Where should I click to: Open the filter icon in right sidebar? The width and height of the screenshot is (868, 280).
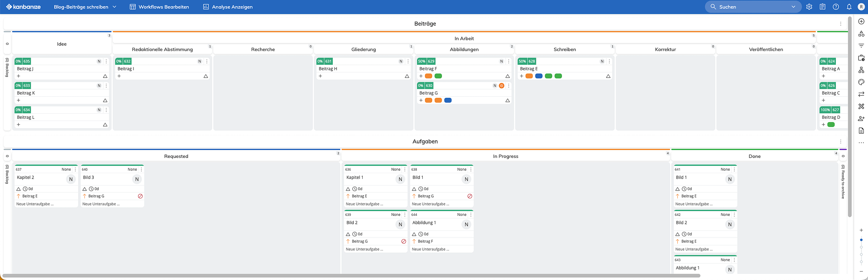coord(861,46)
